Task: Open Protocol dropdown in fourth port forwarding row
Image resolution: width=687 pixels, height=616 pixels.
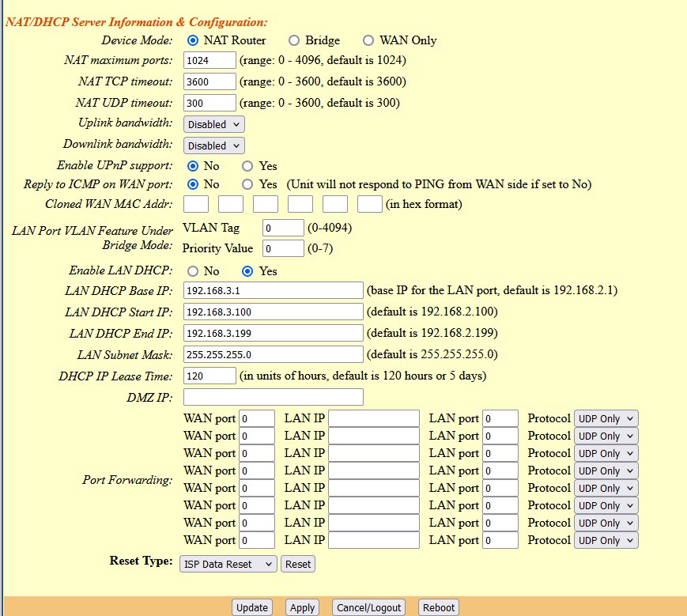Action: coord(606,471)
